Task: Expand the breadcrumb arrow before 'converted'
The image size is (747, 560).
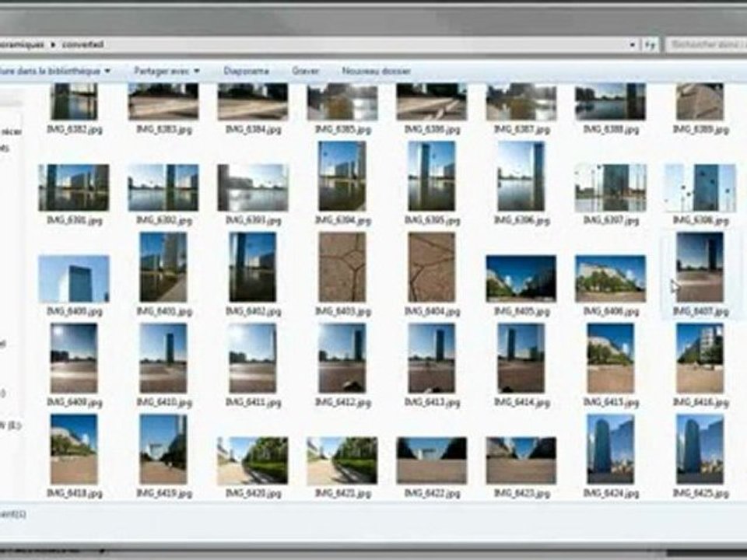Action: [x=53, y=45]
